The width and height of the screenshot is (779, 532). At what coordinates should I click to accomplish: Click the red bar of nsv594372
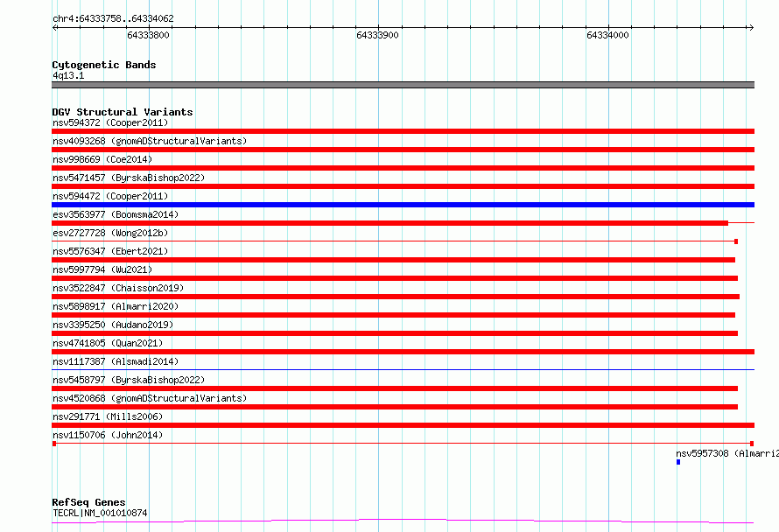(403, 131)
